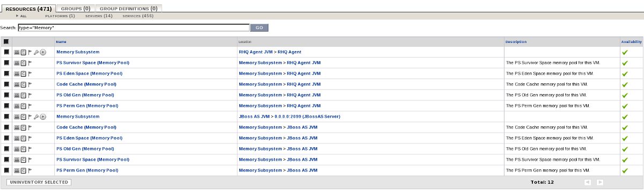This screenshot has width=644, height=194.
Task: Sort table by Name column
Action: [61, 41]
